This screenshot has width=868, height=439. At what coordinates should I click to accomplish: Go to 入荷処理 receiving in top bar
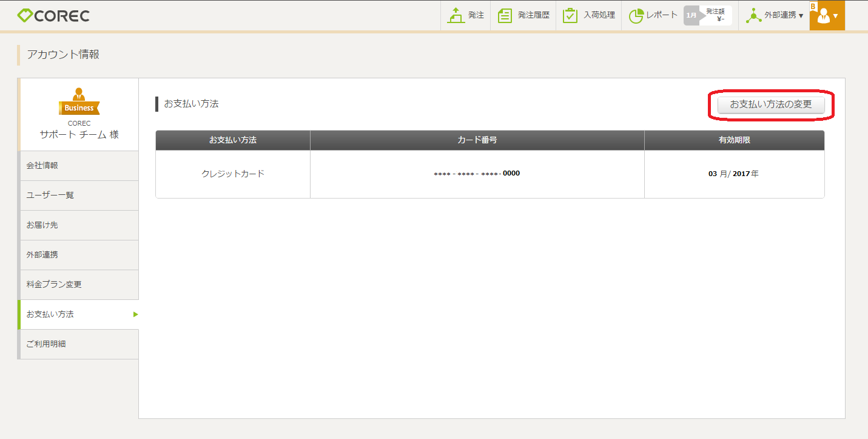[x=589, y=16]
